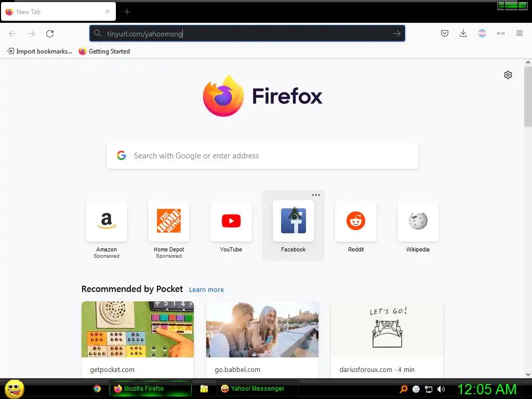This screenshot has height=399, width=532.
Task: Open a new tab with plus button
Action: (127, 12)
